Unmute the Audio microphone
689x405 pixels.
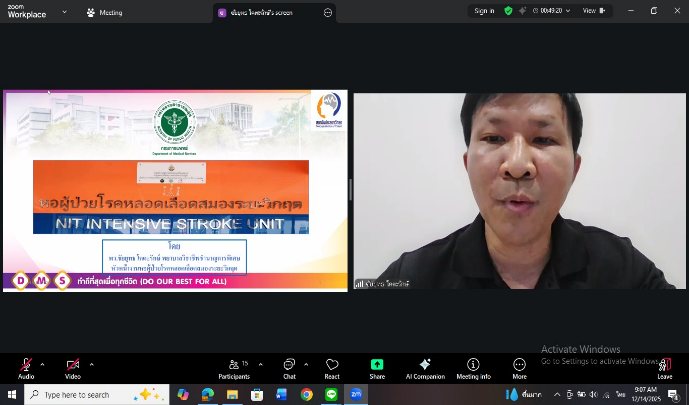tap(26, 369)
